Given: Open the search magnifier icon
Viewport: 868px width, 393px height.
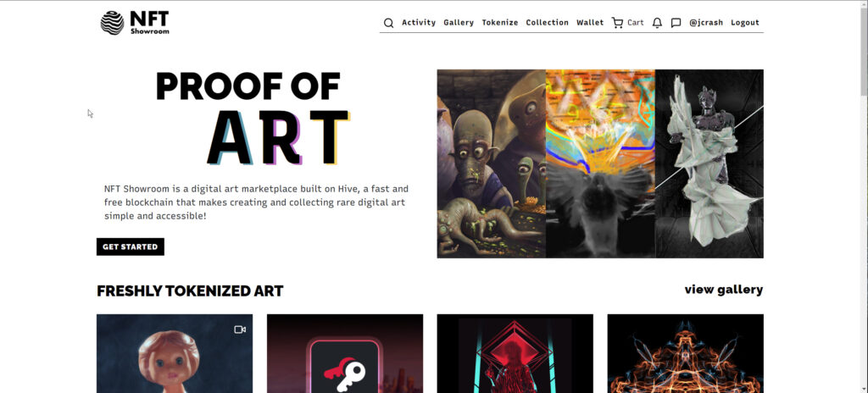Looking at the screenshot, I should [388, 23].
